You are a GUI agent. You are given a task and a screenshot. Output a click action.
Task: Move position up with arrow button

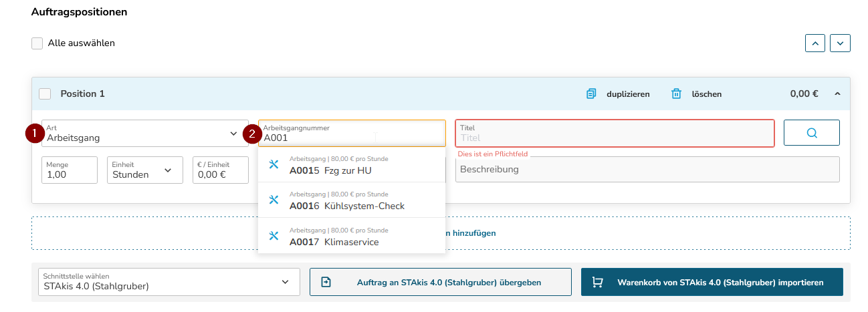(815, 43)
